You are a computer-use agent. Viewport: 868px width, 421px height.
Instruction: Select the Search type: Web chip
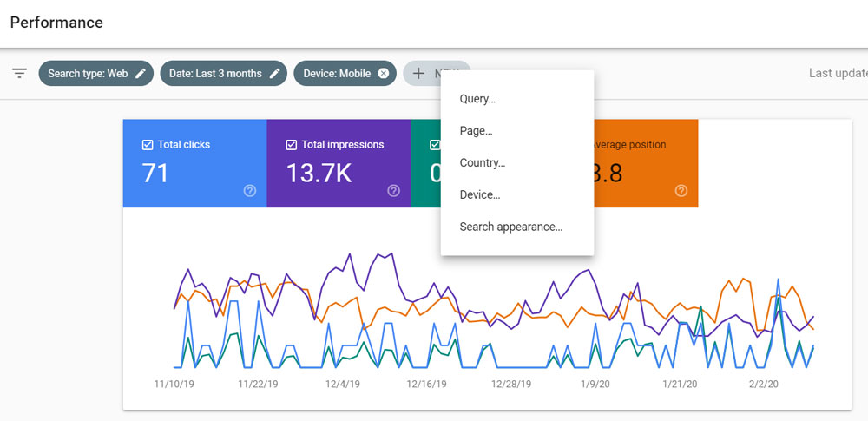95,73
